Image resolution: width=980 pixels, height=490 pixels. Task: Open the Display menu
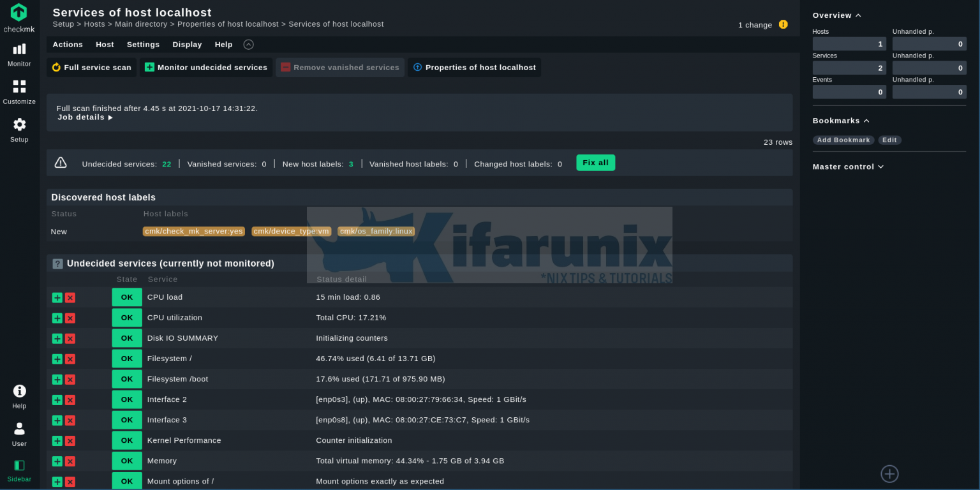(x=187, y=44)
